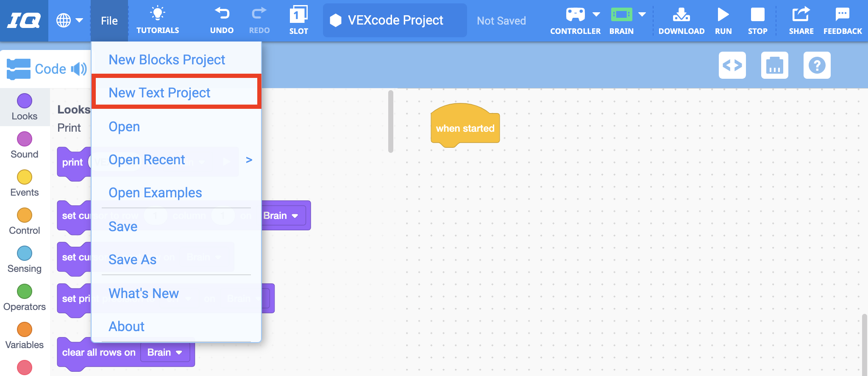Click the Download to brain icon
The width and height of the screenshot is (868, 376).
pyautogui.click(x=681, y=15)
